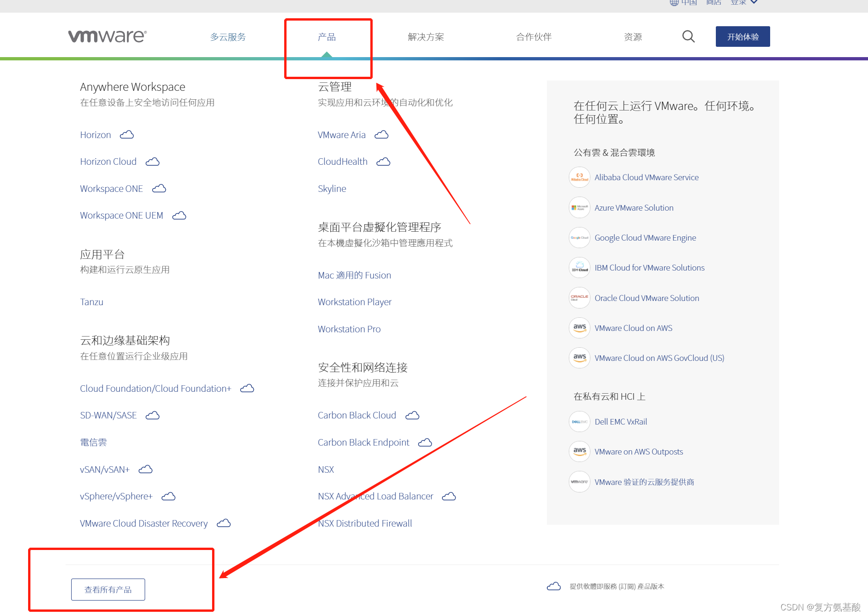Open NSX Distributed Firewall link

click(365, 523)
